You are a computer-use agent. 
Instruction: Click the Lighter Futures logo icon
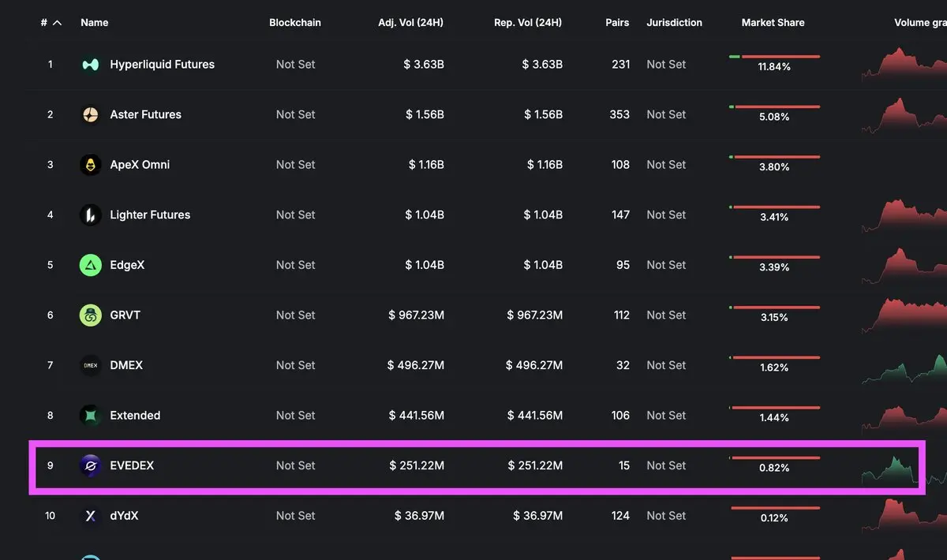click(91, 215)
